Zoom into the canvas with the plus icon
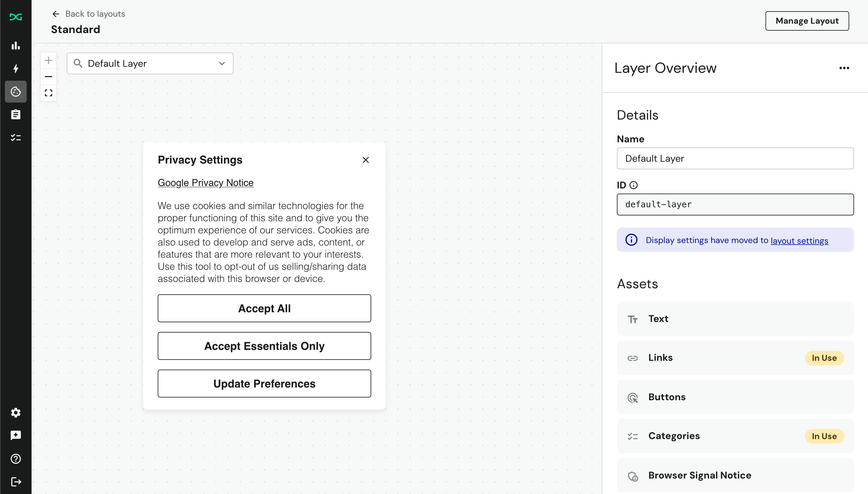The width and height of the screenshot is (868, 494). pos(49,60)
